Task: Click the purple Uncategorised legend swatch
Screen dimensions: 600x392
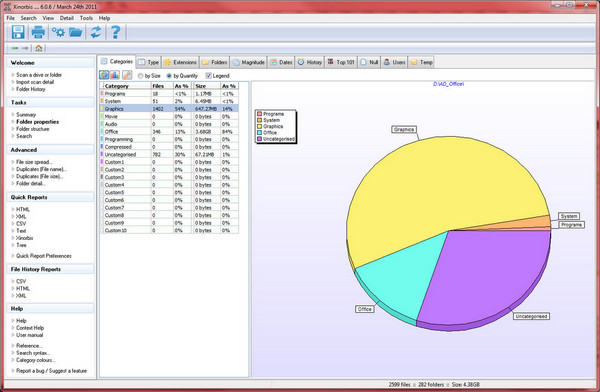Action: [259, 139]
